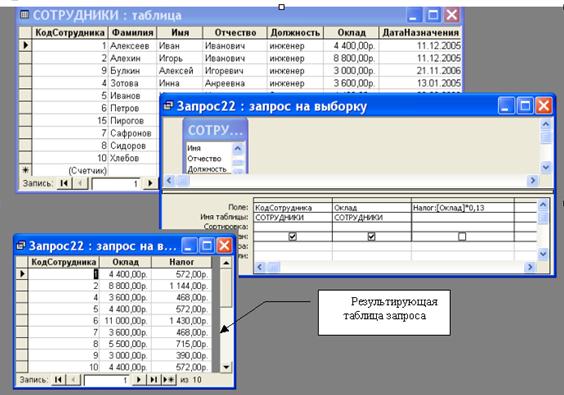Select row selector of Алексеев record
This screenshot has height=395, width=564.
25,46
